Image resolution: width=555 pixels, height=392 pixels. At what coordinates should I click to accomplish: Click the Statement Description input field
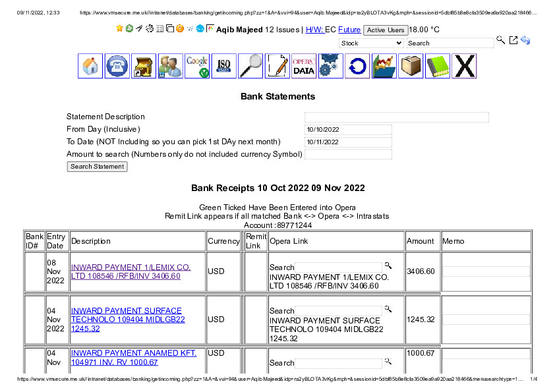point(396,117)
